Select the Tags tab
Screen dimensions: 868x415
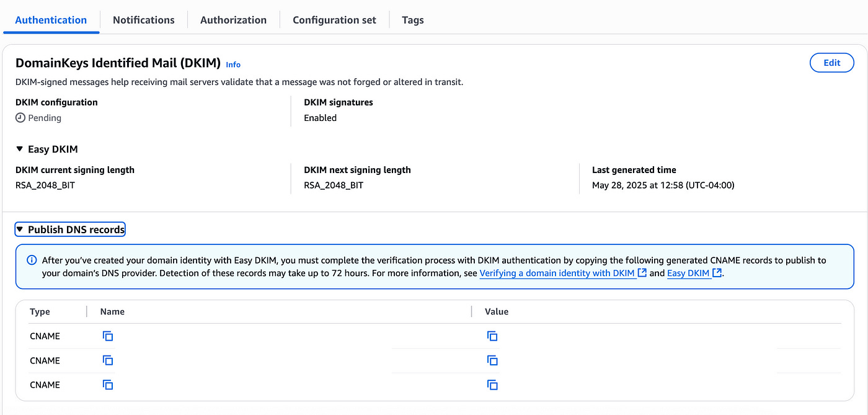[413, 20]
